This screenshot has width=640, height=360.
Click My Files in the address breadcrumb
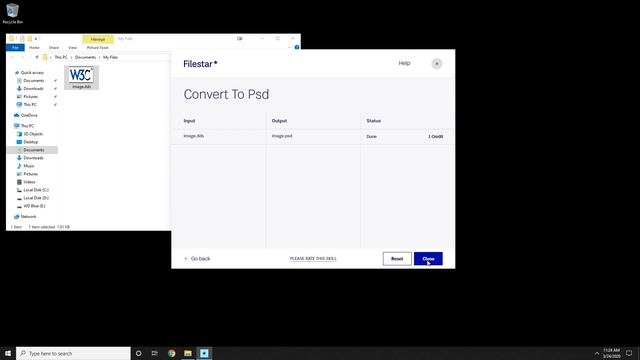coord(110,57)
